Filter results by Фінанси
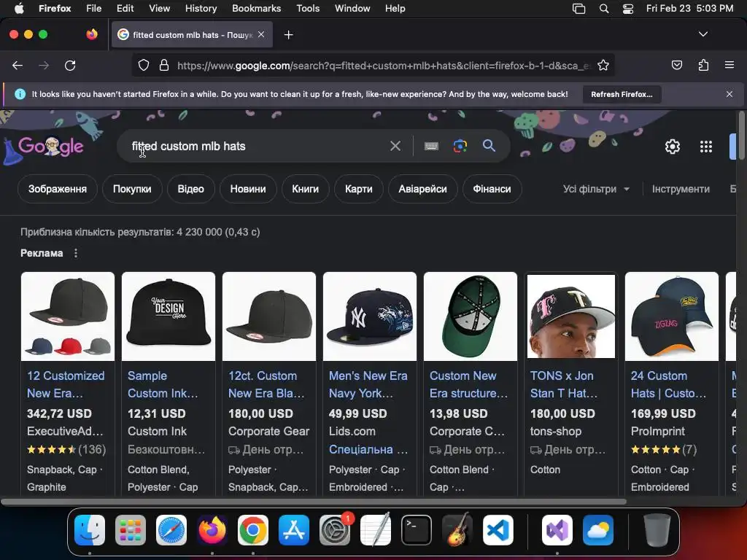747x560 pixels. pos(492,189)
